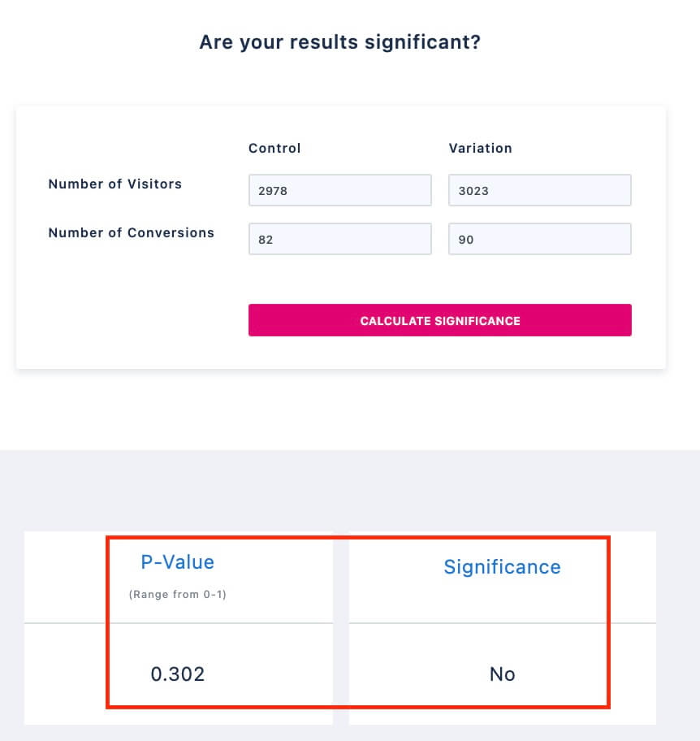This screenshot has width=700, height=741.
Task: Click the Variation column header
Action: pyautogui.click(x=481, y=149)
